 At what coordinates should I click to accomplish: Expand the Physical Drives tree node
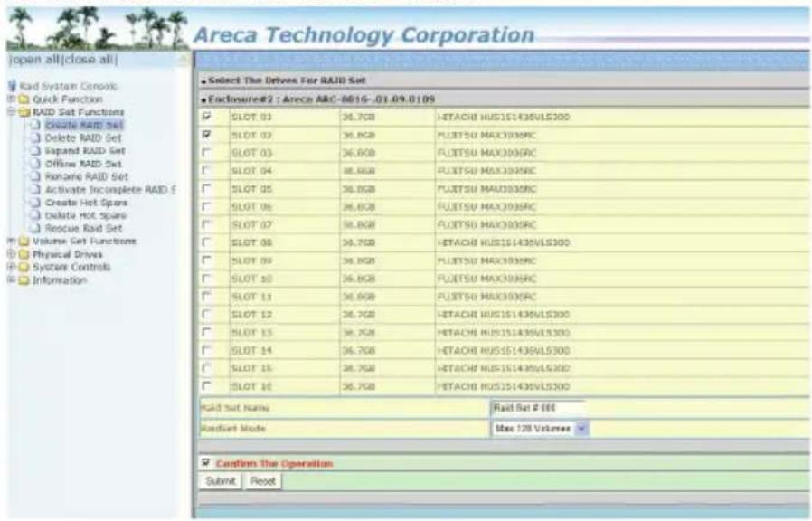(x=11, y=254)
